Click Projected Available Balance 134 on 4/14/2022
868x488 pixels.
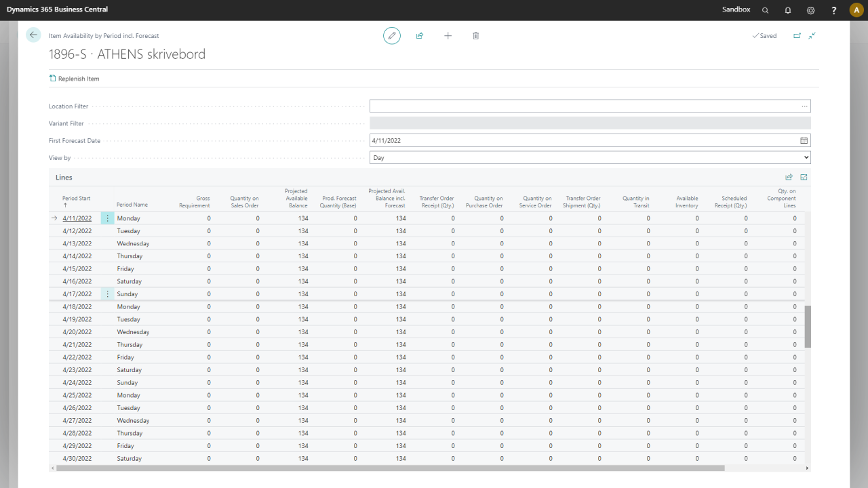(x=303, y=256)
